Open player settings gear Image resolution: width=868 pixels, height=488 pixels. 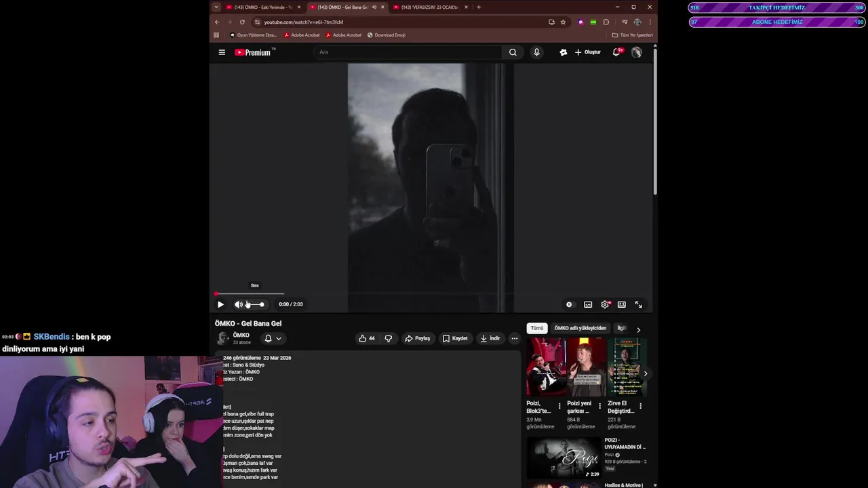[605, 304]
